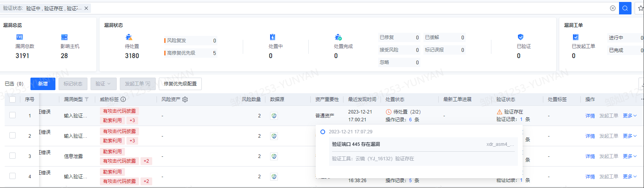
Task: Click the data source shield icon in row 3
Action: (x=274, y=156)
